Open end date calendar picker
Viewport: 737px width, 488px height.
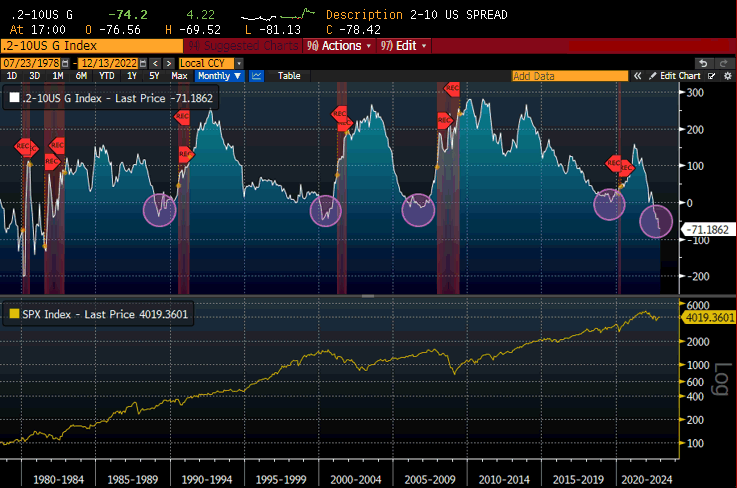click(143, 63)
